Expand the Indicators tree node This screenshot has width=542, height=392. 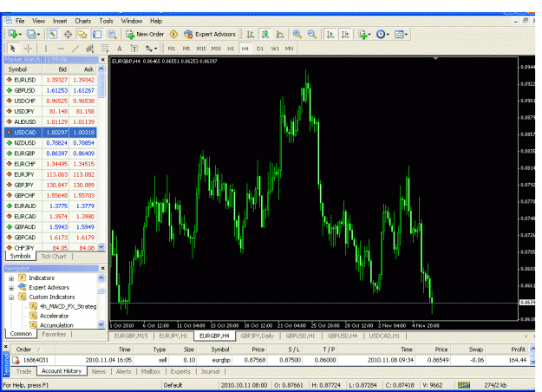click(x=11, y=278)
